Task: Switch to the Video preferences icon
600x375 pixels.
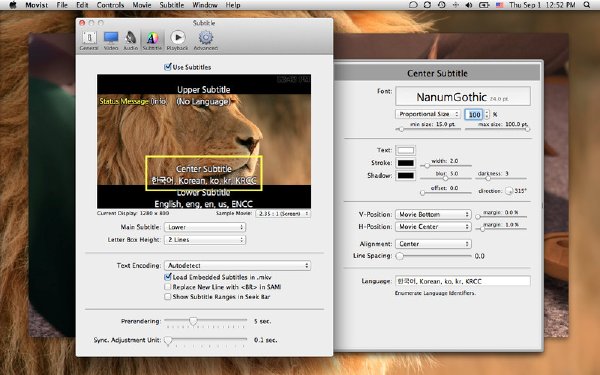Action: 111,41
